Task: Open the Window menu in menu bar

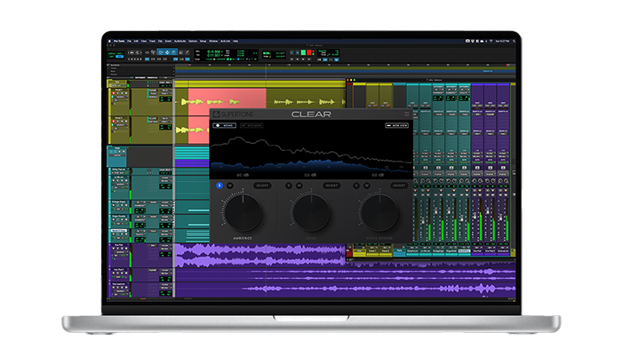Action: point(212,42)
